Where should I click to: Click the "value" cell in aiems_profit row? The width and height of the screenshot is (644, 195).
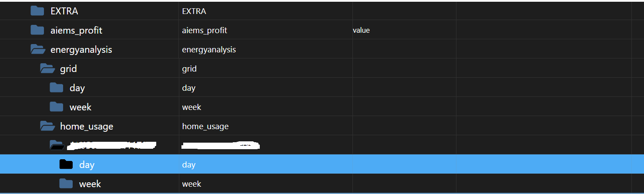(x=361, y=31)
